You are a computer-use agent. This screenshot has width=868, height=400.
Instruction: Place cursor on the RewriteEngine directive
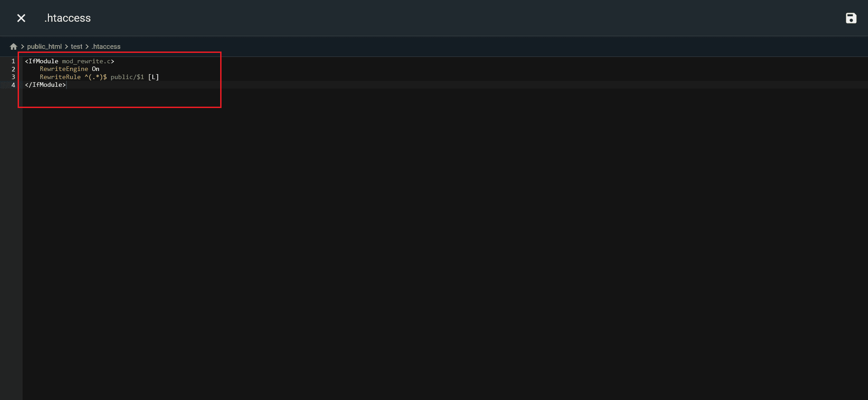[64, 69]
